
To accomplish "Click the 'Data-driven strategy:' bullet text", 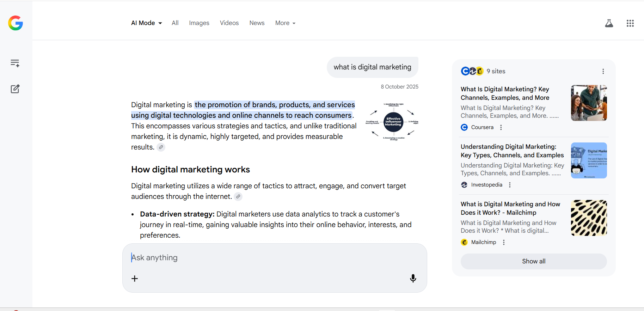I will point(177,214).
